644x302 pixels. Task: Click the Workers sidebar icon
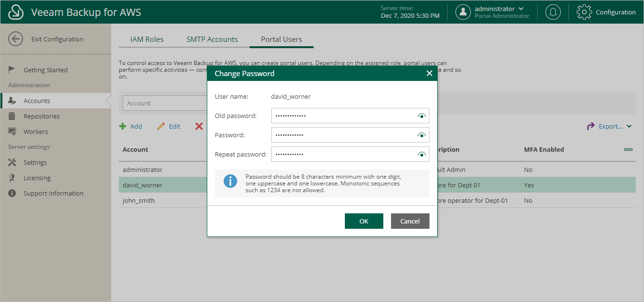(13, 131)
